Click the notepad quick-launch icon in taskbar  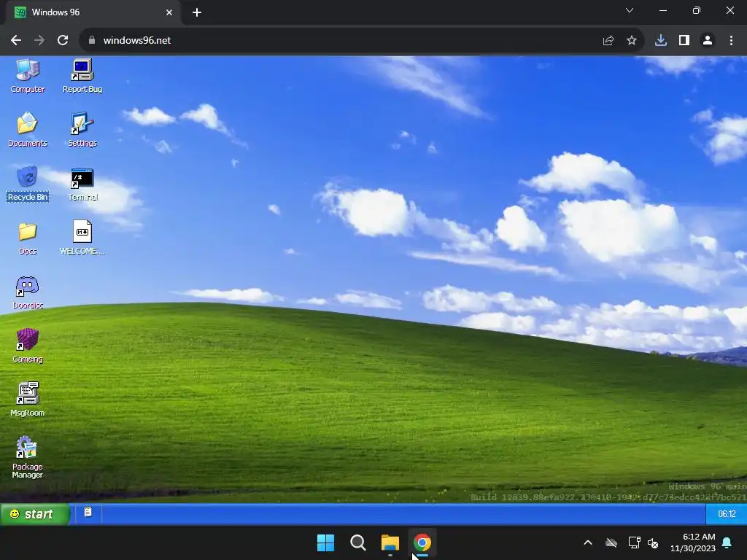pos(88,513)
